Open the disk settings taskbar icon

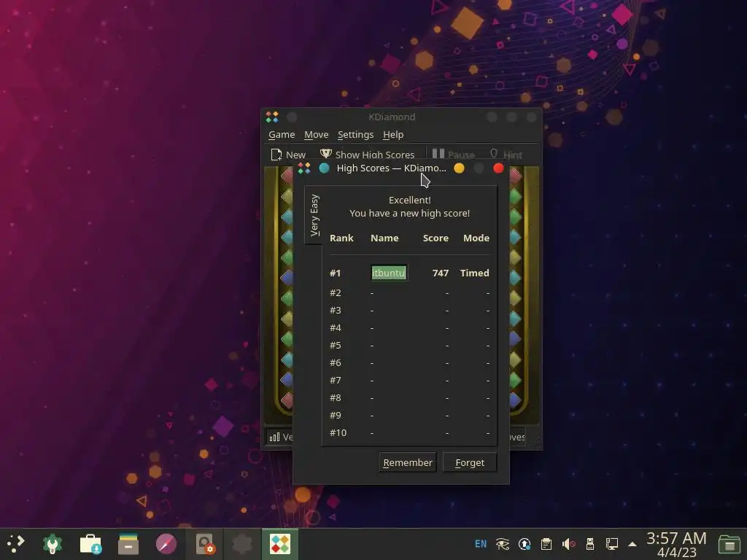(205, 544)
